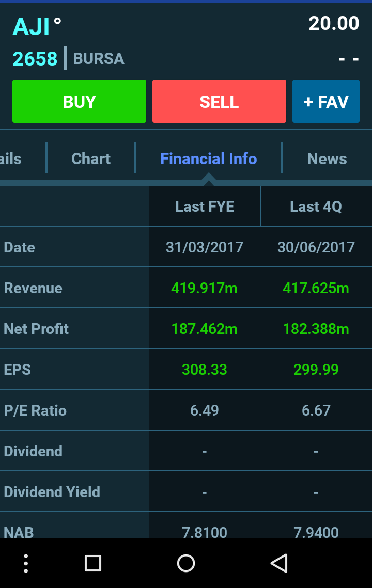Tap the P/E Ratio row label
This screenshot has height=588, width=372.
(35, 410)
